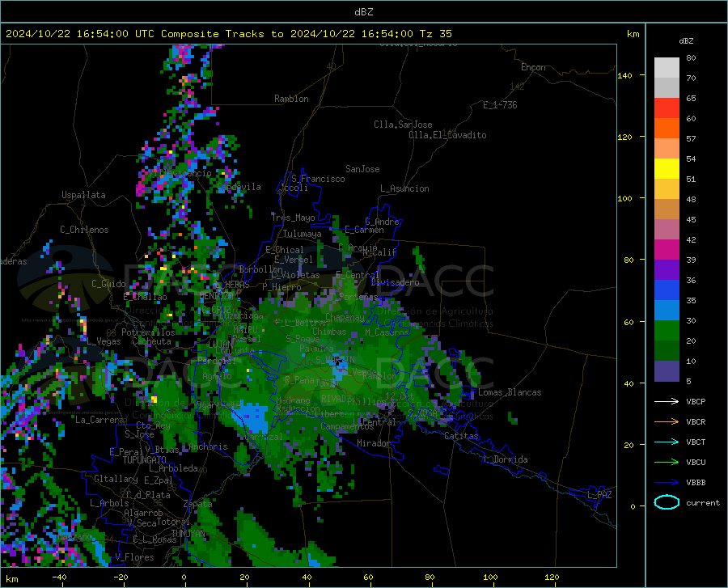Screen dimensions: 728x588
Task: Click the 'L_Asuncion' map label
Action: (404, 188)
